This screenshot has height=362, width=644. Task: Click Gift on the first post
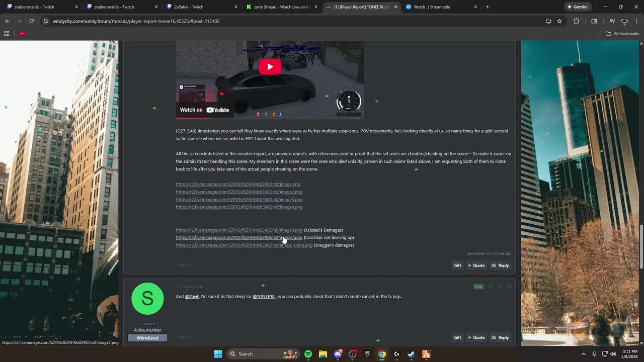pyautogui.click(x=457, y=265)
